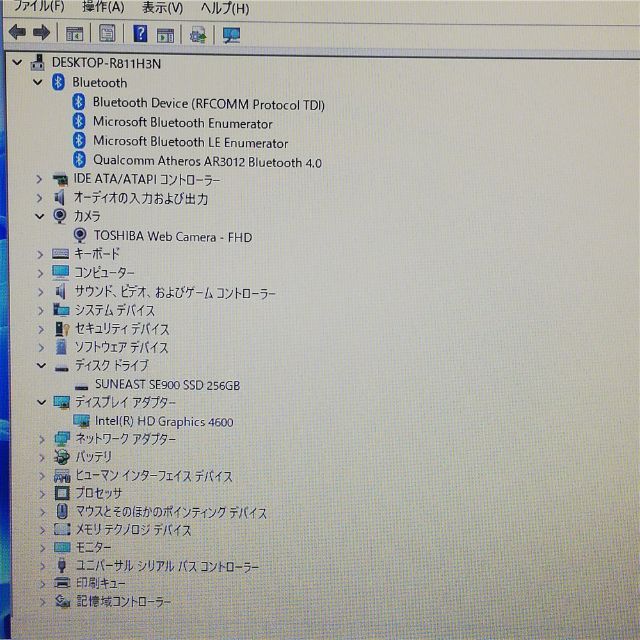
Task: Expand the プロセッサ category
Action: pyautogui.click(x=42, y=494)
